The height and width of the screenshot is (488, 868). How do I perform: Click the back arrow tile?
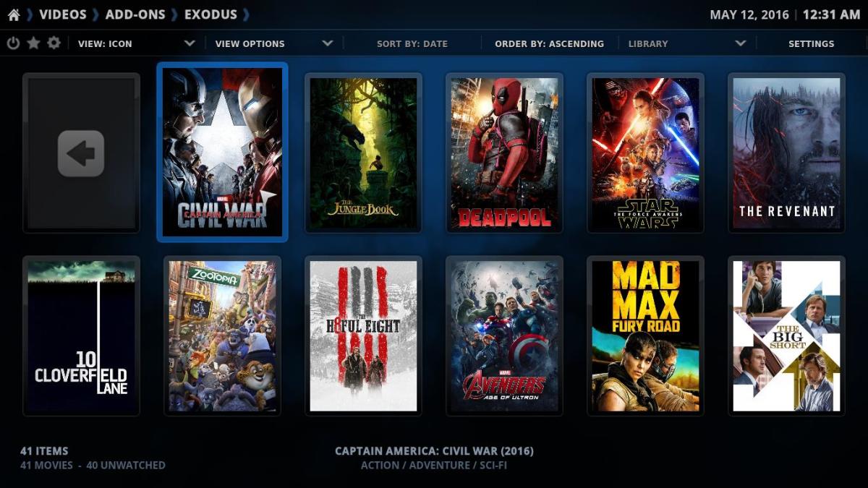click(x=81, y=153)
